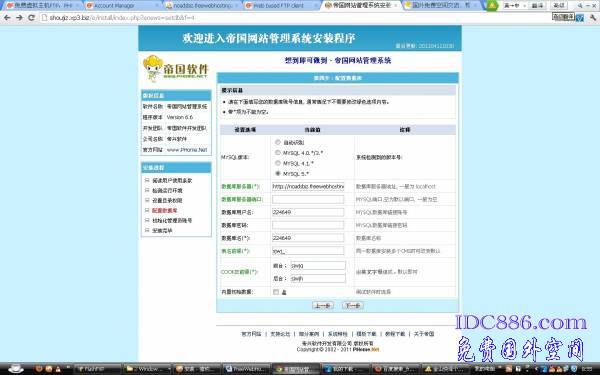This screenshot has height=375, width=600.
Task: Click the browser forward arrow
Action: [x=19, y=18]
